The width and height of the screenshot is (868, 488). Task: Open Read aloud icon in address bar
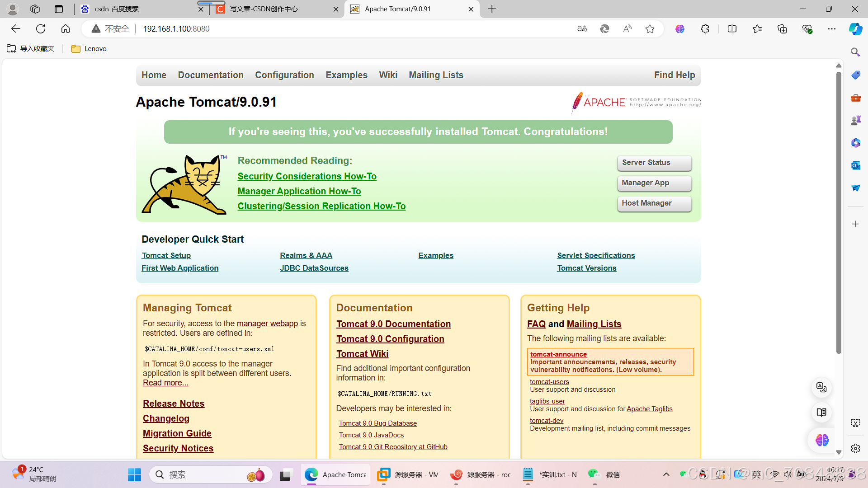click(x=627, y=29)
